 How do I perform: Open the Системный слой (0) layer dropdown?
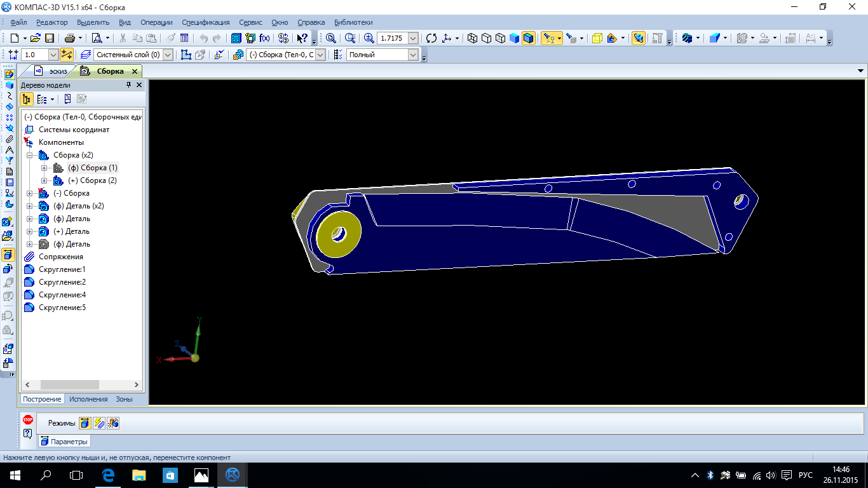tap(168, 55)
